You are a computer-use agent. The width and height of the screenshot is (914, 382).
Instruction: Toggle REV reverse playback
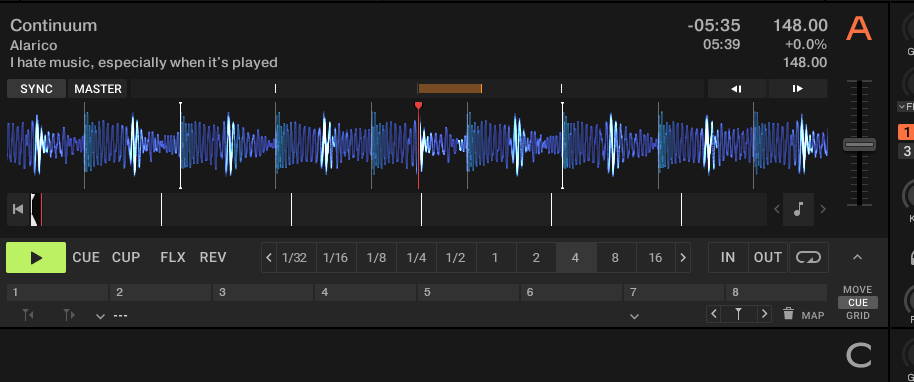[213, 258]
